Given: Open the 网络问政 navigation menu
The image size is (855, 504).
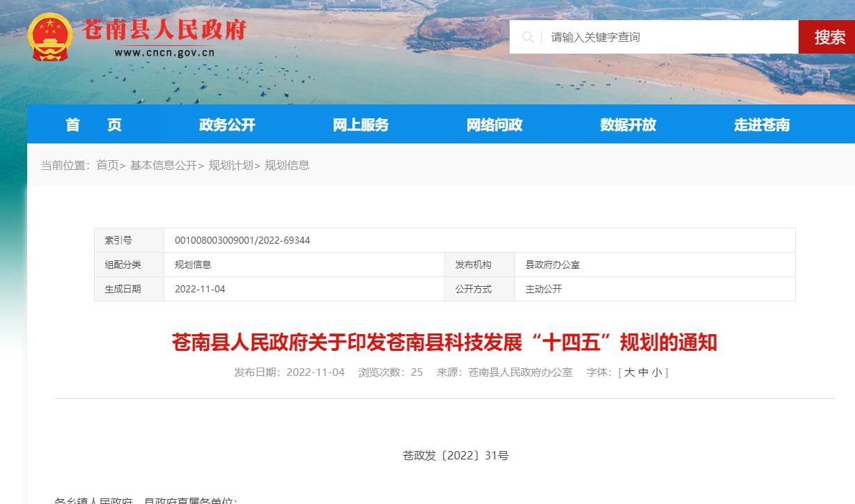Looking at the screenshot, I should [494, 125].
